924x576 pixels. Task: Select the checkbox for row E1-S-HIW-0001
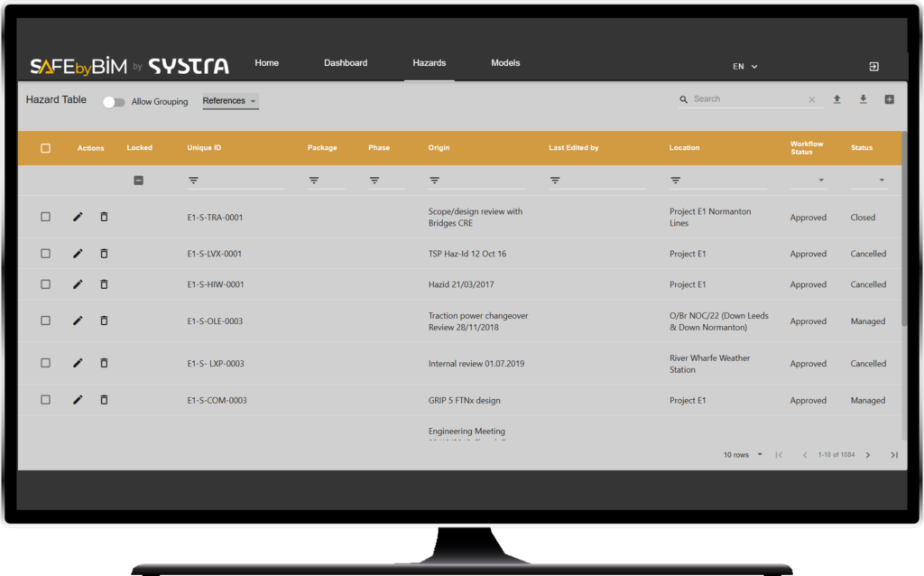45,284
